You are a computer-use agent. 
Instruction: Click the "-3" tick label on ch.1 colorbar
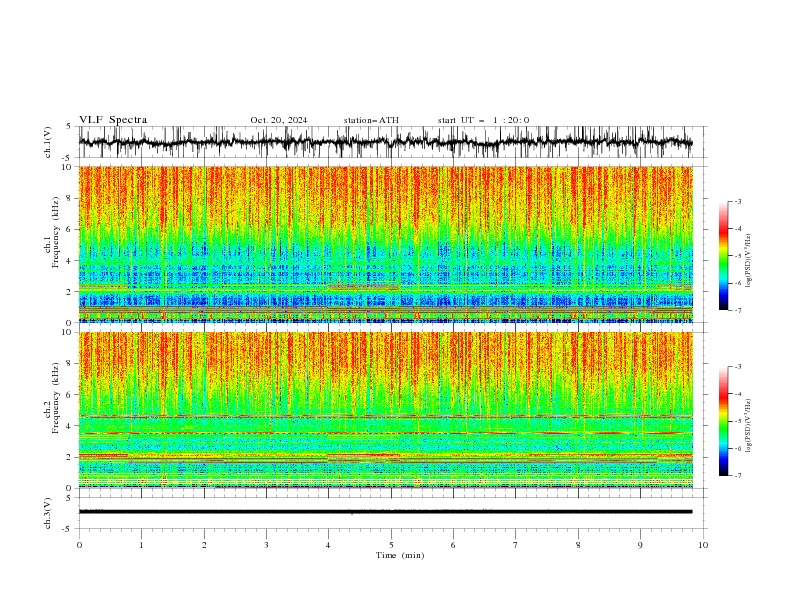(737, 201)
